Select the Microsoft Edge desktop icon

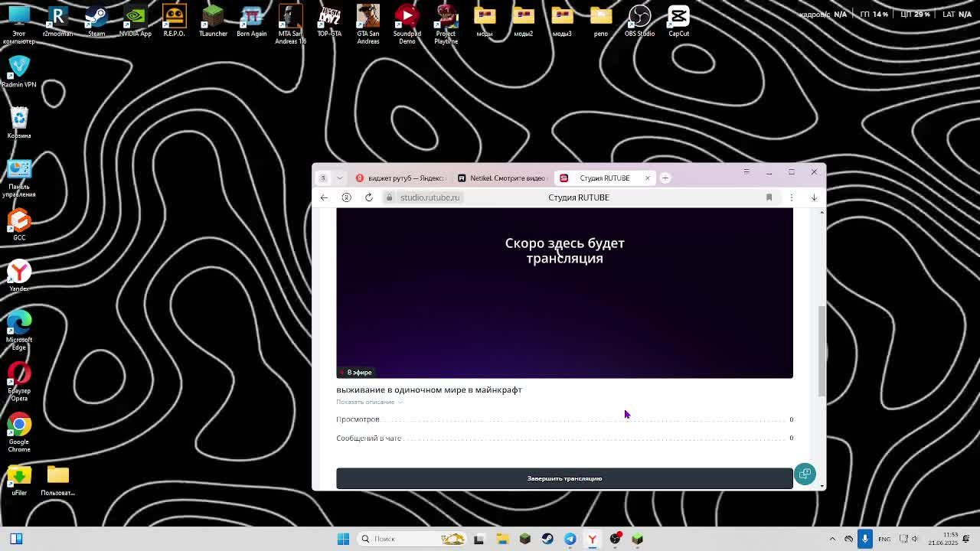click(x=19, y=331)
